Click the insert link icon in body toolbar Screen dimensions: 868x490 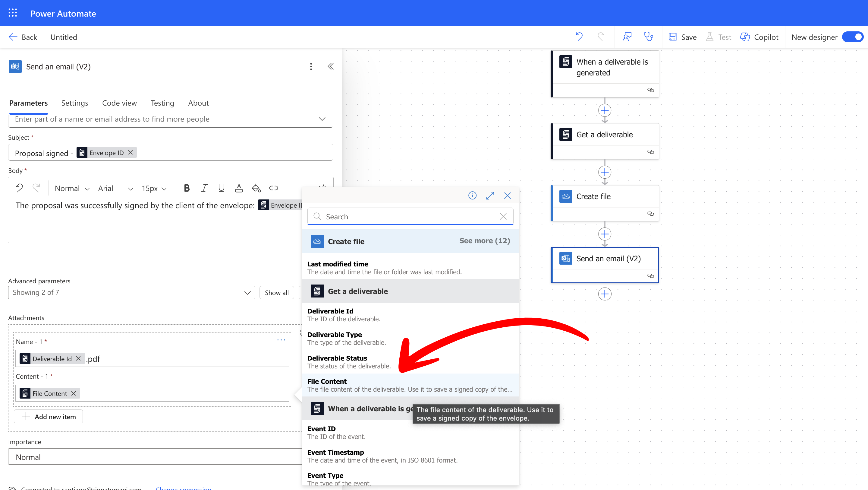point(273,188)
